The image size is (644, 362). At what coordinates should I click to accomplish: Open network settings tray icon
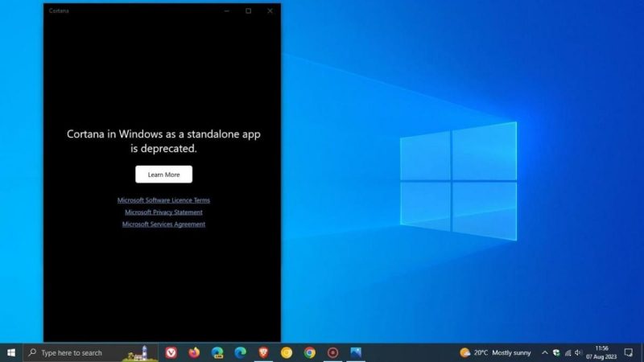coord(568,352)
